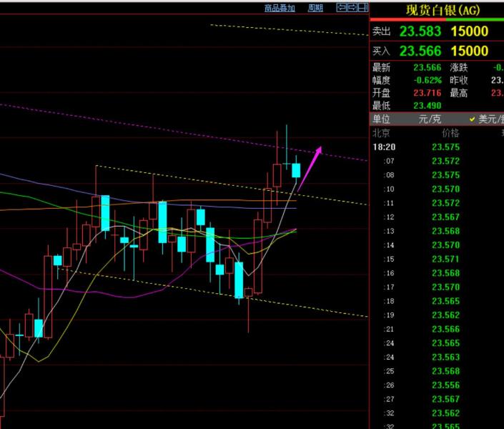Click the 卖出 volume 15000
This screenshot has height=429, width=504.
pos(470,31)
